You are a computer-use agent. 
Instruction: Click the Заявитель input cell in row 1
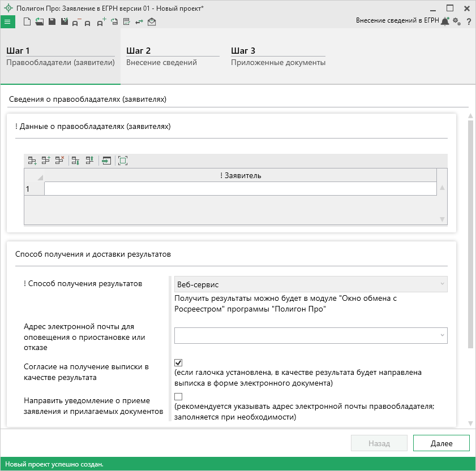point(240,189)
